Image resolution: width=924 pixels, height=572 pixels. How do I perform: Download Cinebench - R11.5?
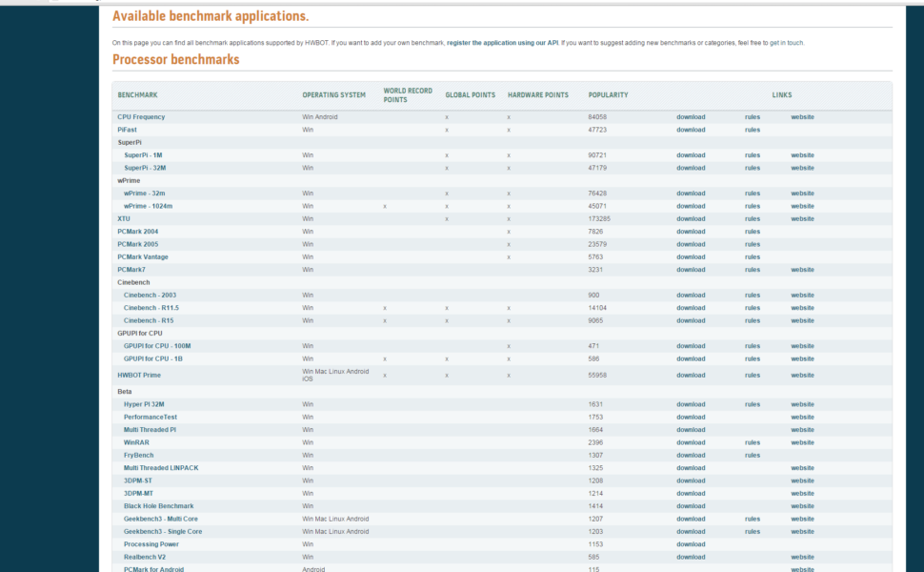[x=691, y=308]
